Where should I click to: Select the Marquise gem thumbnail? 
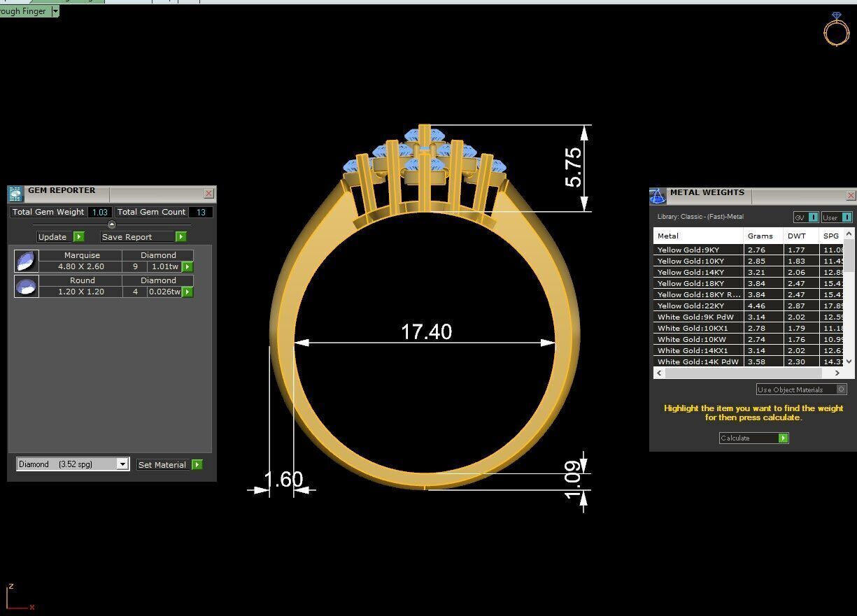[x=27, y=262]
